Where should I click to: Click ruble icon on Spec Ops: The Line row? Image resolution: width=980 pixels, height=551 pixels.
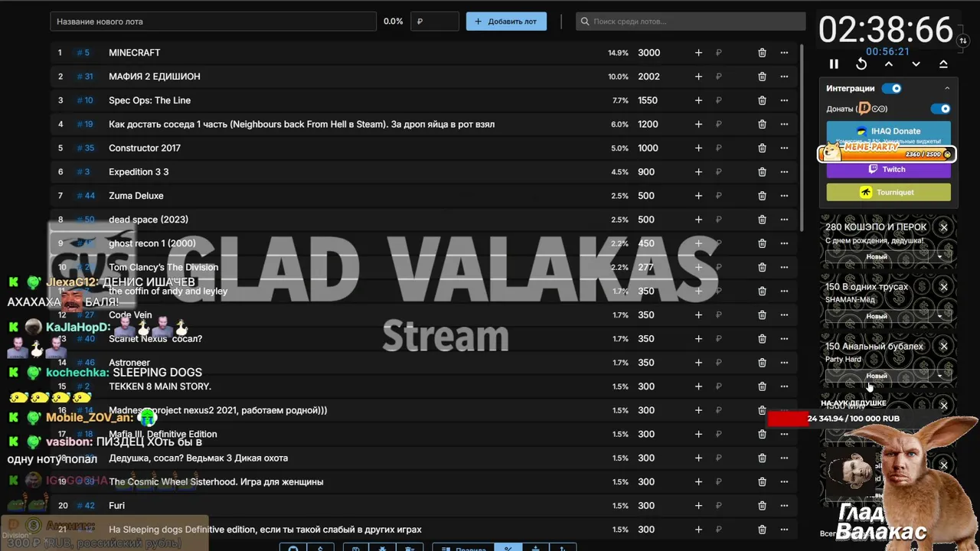(719, 100)
